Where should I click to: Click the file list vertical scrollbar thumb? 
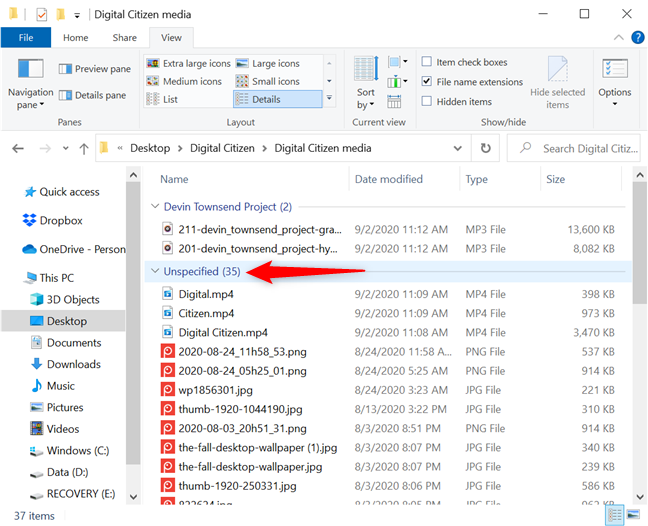coord(640,244)
